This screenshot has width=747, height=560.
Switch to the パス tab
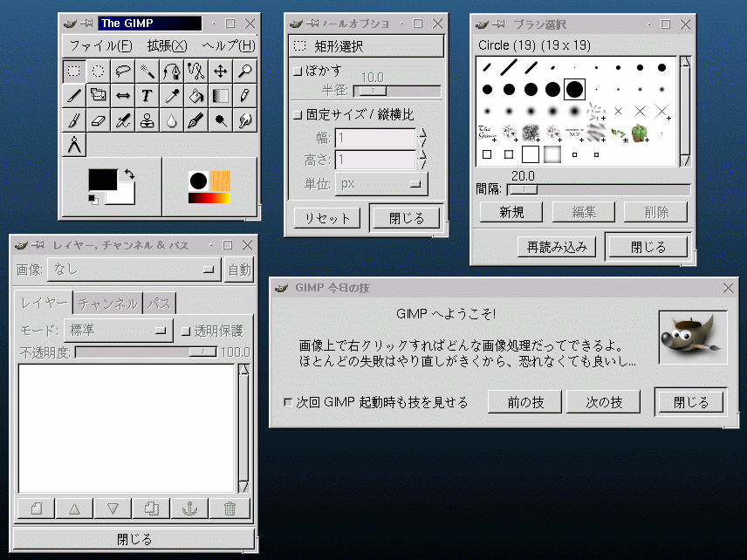[x=159, y=304]
